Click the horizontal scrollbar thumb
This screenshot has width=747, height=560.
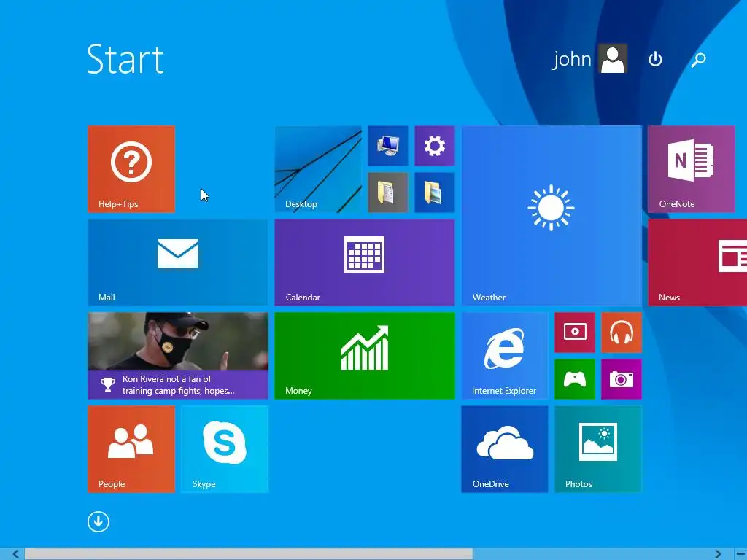click(x=249, y=554)
